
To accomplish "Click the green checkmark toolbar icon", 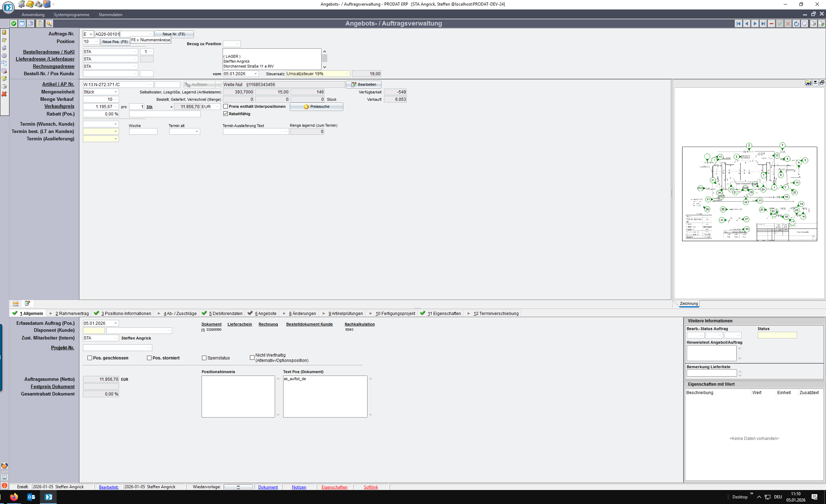I will tap(13, 23).
